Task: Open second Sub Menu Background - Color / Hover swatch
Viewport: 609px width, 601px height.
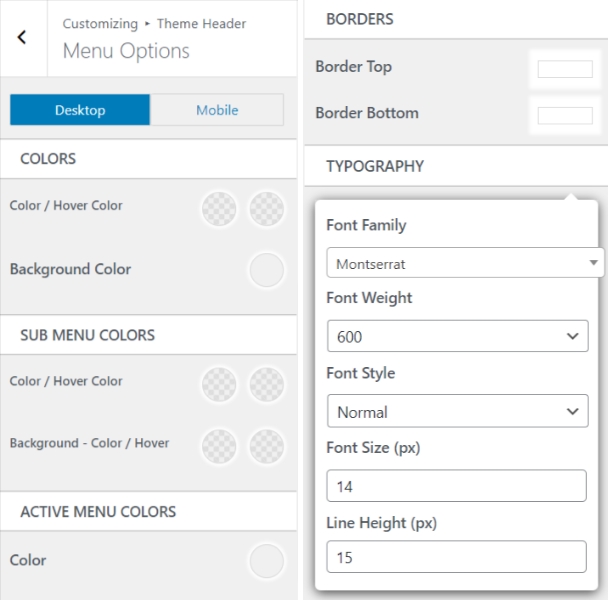Action: [266, 445]
